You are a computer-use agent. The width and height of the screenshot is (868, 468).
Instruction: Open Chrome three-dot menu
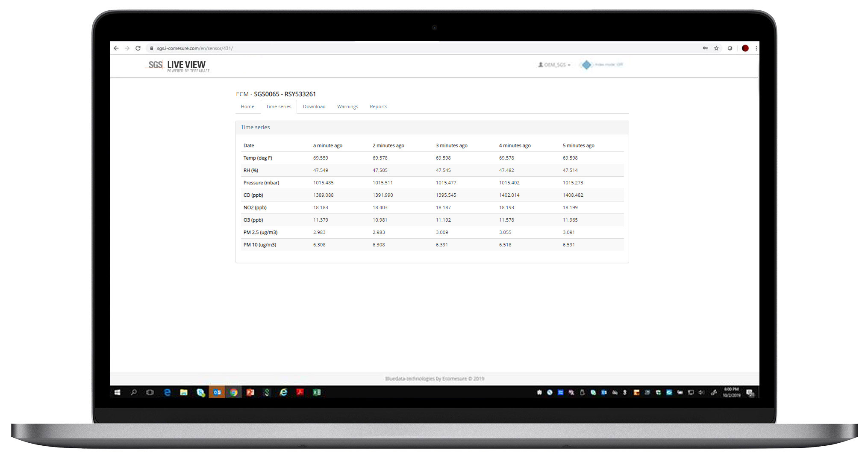pyautogui.click(x=756, y=48)
